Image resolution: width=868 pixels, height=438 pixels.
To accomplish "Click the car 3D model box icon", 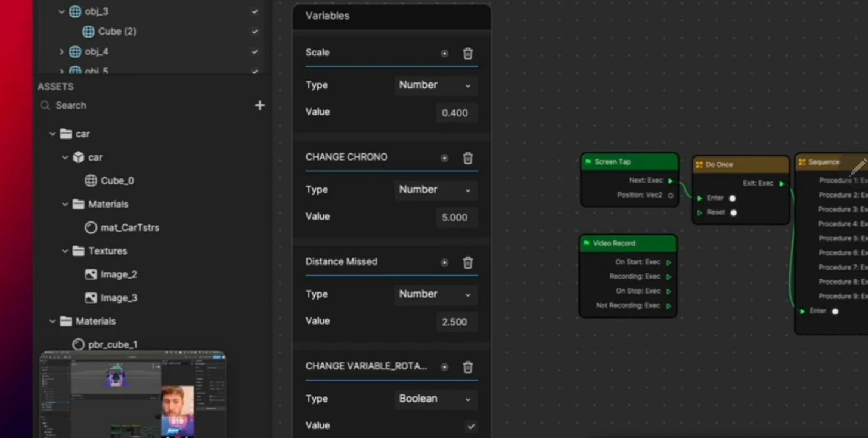I will 78,157.
